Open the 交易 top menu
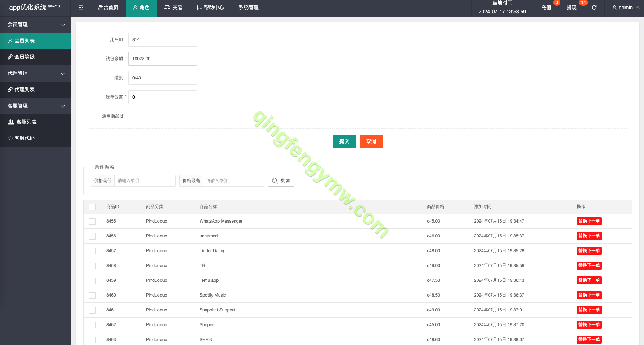 (173, 8)
